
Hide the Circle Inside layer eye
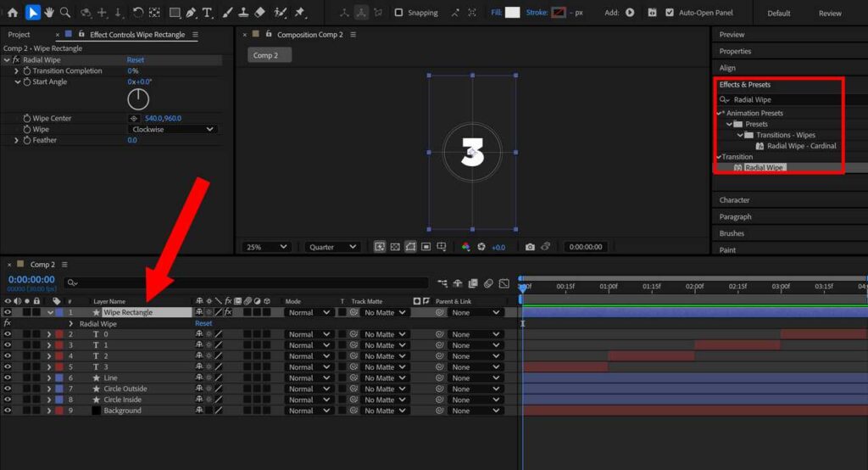[7, 400]
